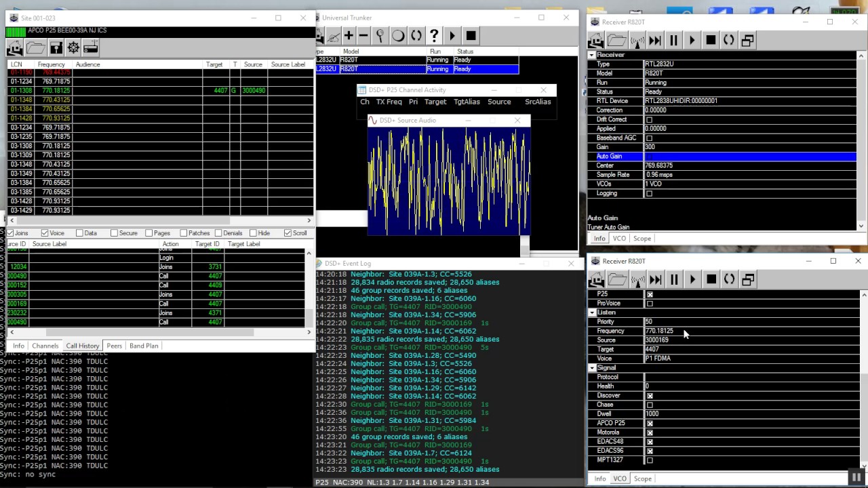
Task: Click the right scroll arrow under the LCN table
Action: pyautogui.click(x=309, y=220)
